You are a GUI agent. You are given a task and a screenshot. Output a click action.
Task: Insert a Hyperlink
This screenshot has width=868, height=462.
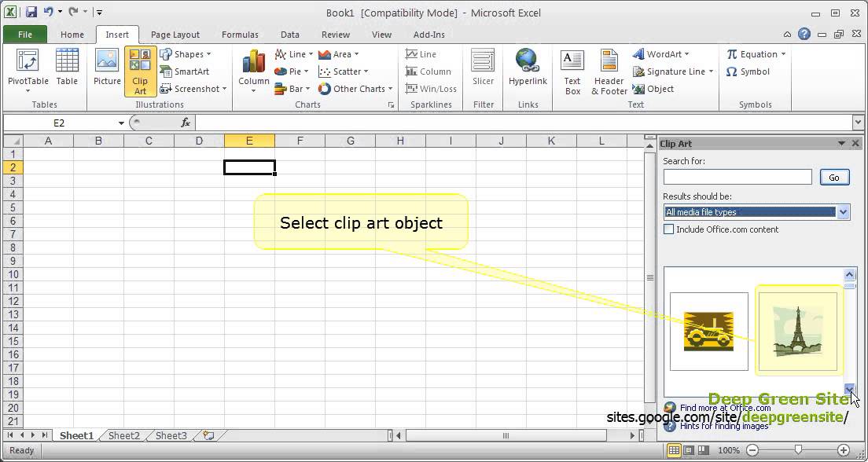click(528, 69)
